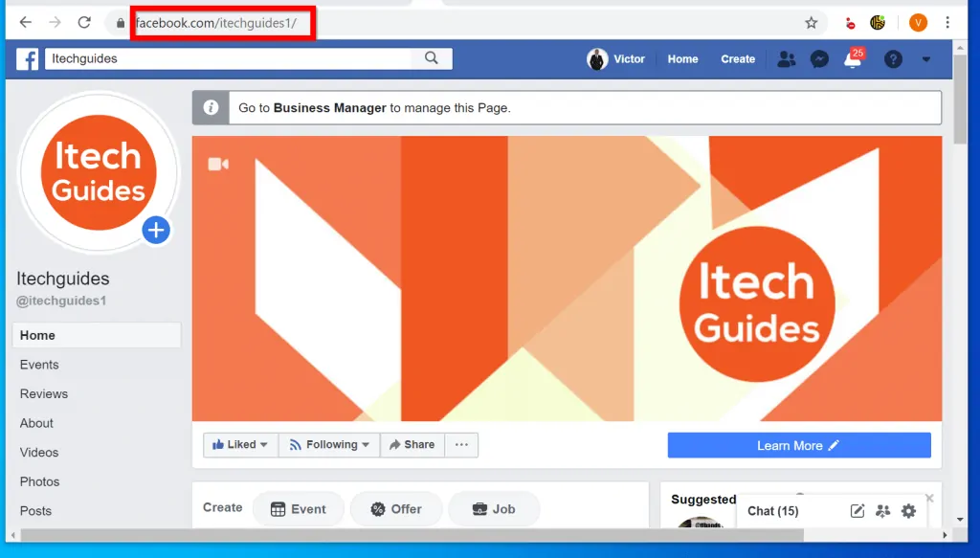Open the Liked dropdown button

click(240, 445)
